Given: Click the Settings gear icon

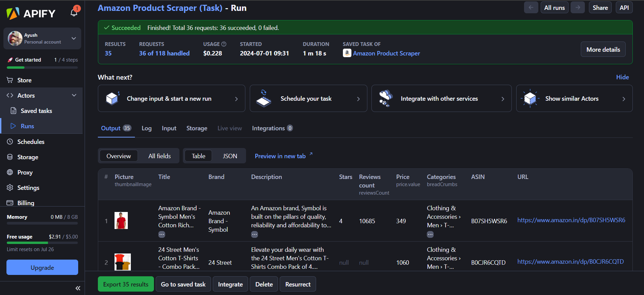Looking at the screenshot, I should pos(10,187).
